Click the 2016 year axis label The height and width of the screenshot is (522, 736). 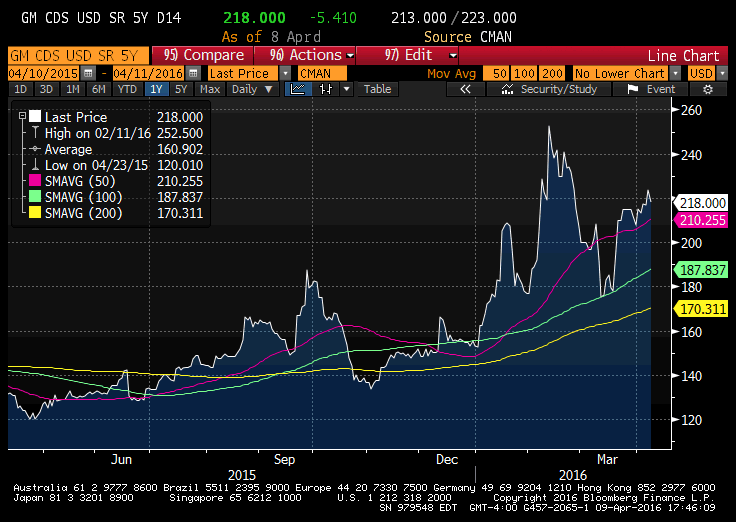coord(573,475)
